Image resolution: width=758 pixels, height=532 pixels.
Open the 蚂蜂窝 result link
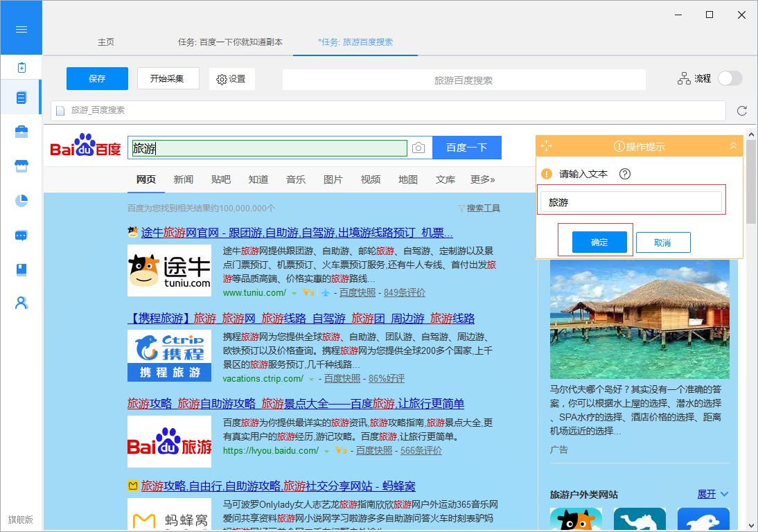pos(278,486)
